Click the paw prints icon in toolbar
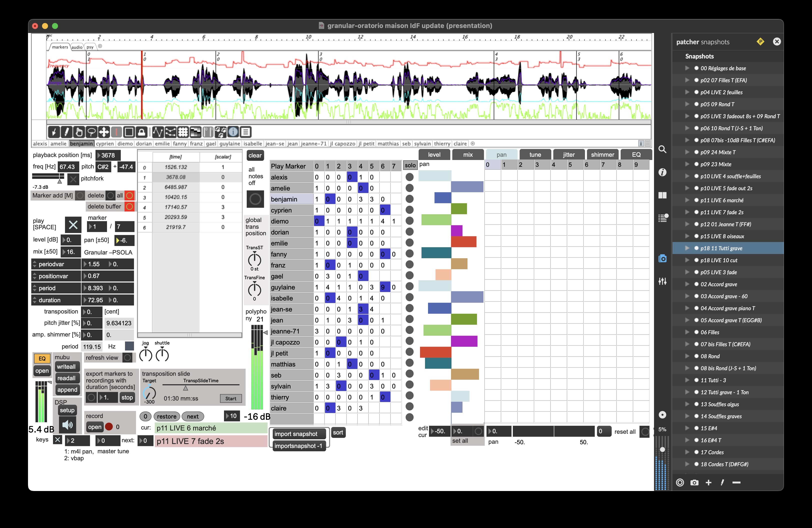Viewport: 812px width, 528px height. tap(220, 132)
